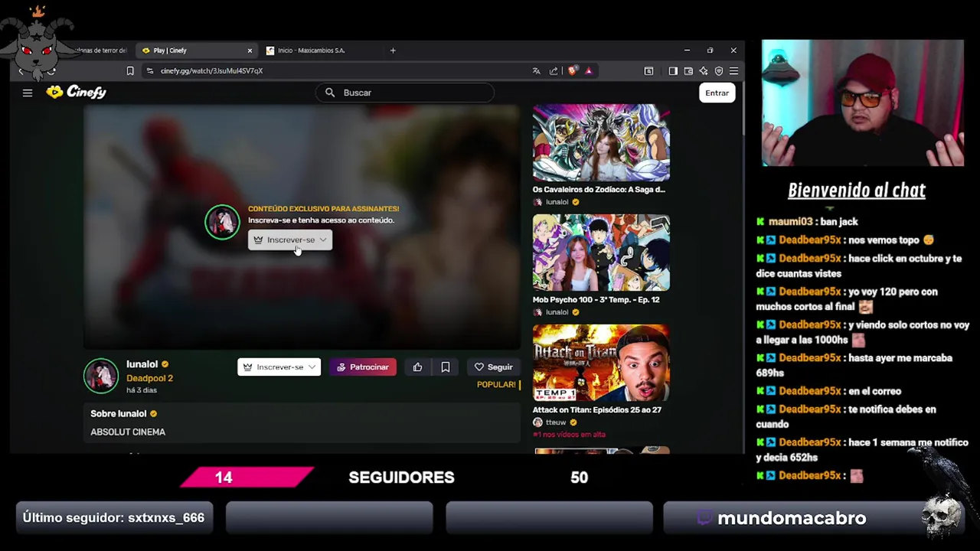The width and height of the screenshot is (980, 551).
Task: Click the Mob Psycho 100 - 3ª Temp. title
Action: click(596, 299)
